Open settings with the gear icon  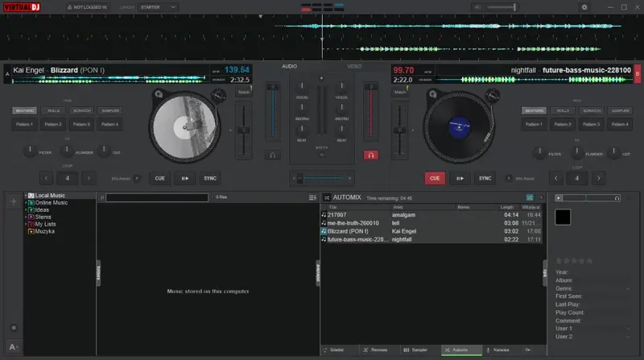coord(584,7)
